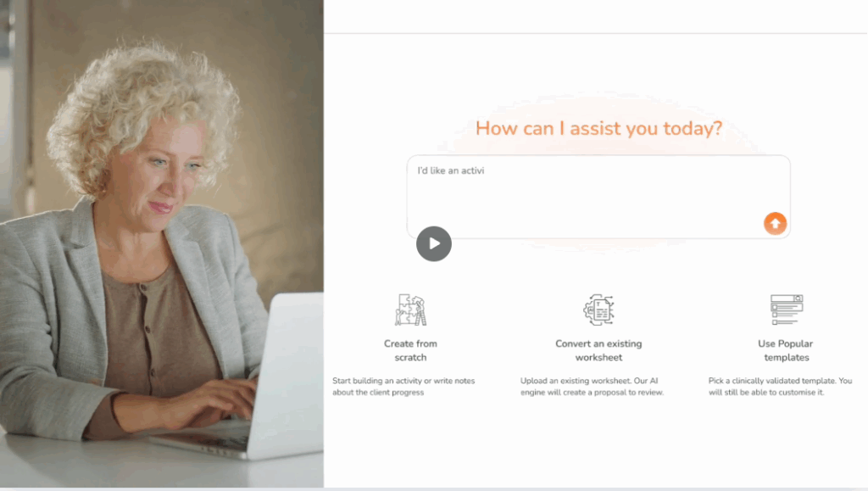
Task: Click the word "worksheet" under gear icon
Action: [598, 358]
